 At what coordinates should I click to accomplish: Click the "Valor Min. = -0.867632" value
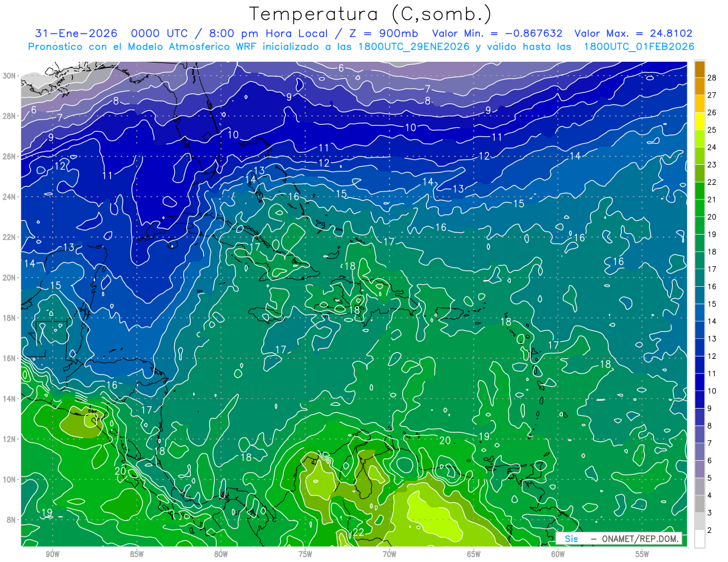[497, 34]
